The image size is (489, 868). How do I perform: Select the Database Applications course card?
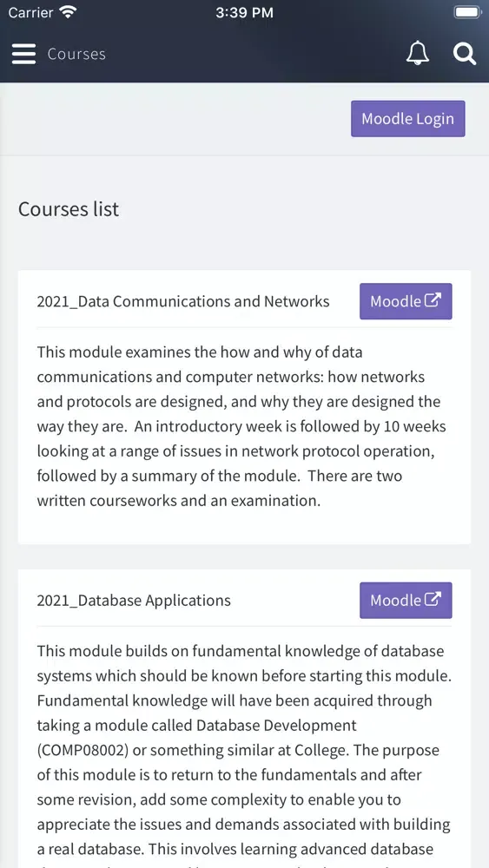pyautogui.click(x=244, y=719)
